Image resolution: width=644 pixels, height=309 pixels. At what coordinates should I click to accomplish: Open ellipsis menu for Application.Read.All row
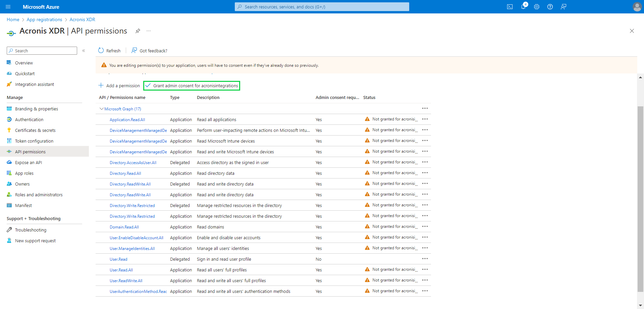[x=425, y=119]
